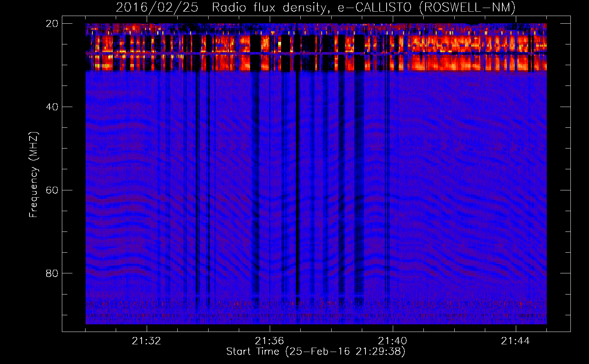
Task: Click the 21:32 time tick label
Action: point(146,341)
